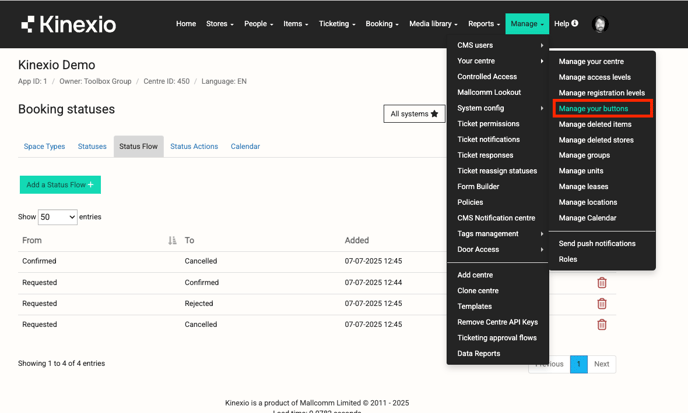Click Add a Status Flow button
This screenshot has width=688, height=413.
[60, 185]
